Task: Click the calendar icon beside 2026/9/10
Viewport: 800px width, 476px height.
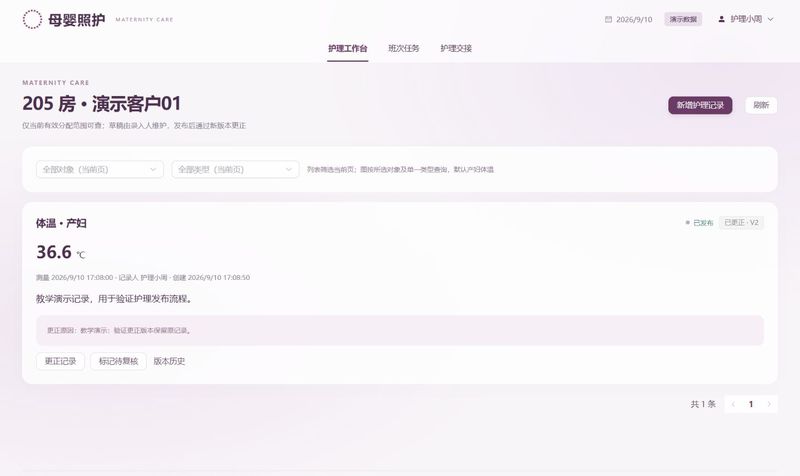Action: tap(608, 19)
